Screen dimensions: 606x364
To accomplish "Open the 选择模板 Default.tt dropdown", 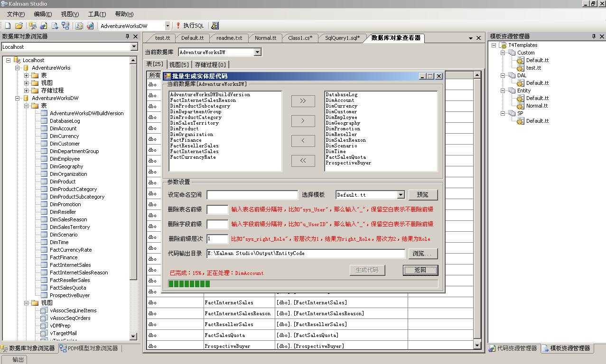I will 401,195.
